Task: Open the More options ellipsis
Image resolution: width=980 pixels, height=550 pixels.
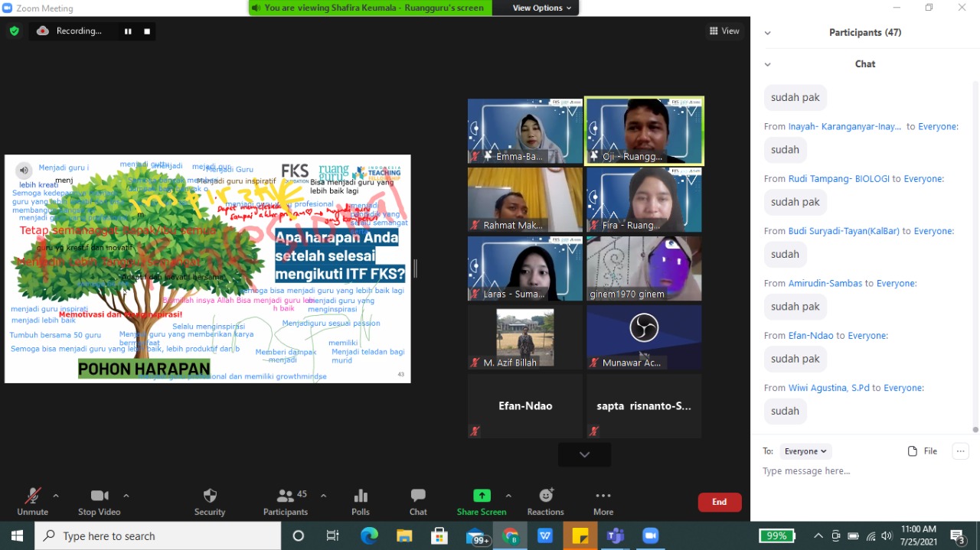Action: coord(603,496)
